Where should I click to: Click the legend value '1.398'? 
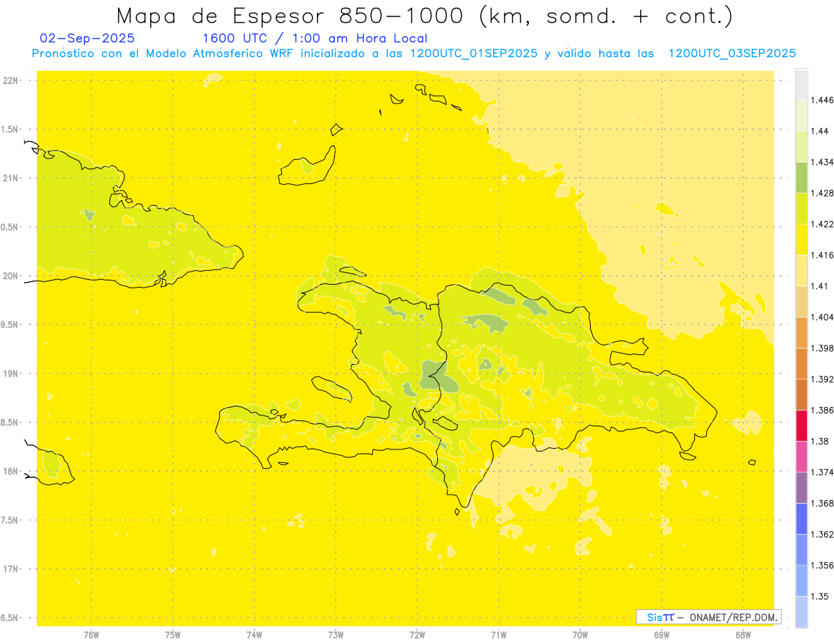tap(822, 348)
